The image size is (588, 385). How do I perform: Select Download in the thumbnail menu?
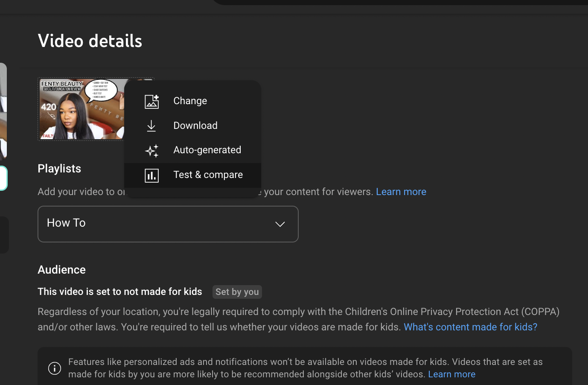(x=195, y=125)
